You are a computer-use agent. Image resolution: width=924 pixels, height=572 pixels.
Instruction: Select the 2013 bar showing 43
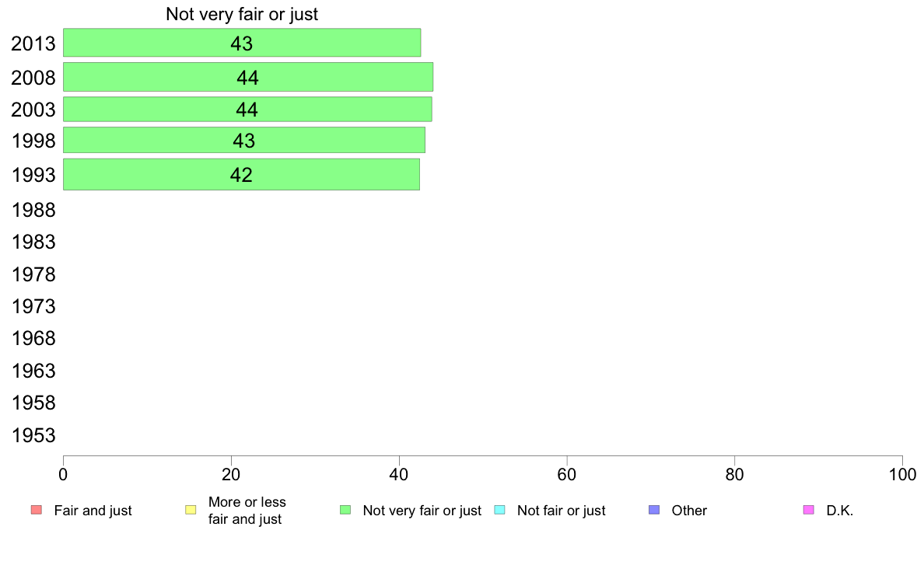coord(242,43)
